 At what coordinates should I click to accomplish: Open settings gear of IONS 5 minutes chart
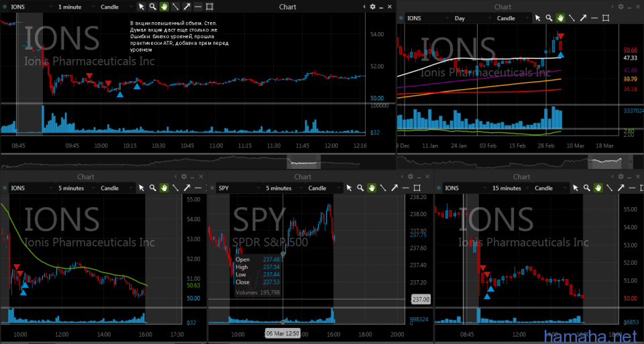184,176
